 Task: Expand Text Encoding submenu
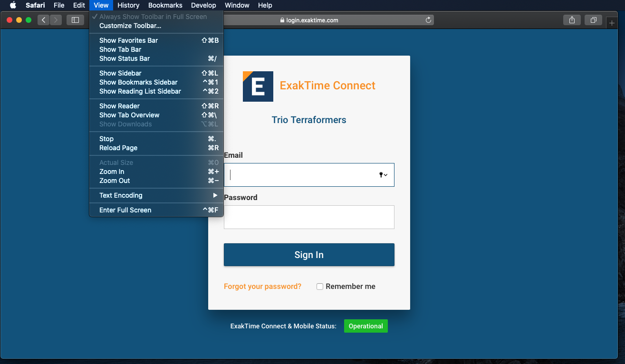tap(156, 195)
